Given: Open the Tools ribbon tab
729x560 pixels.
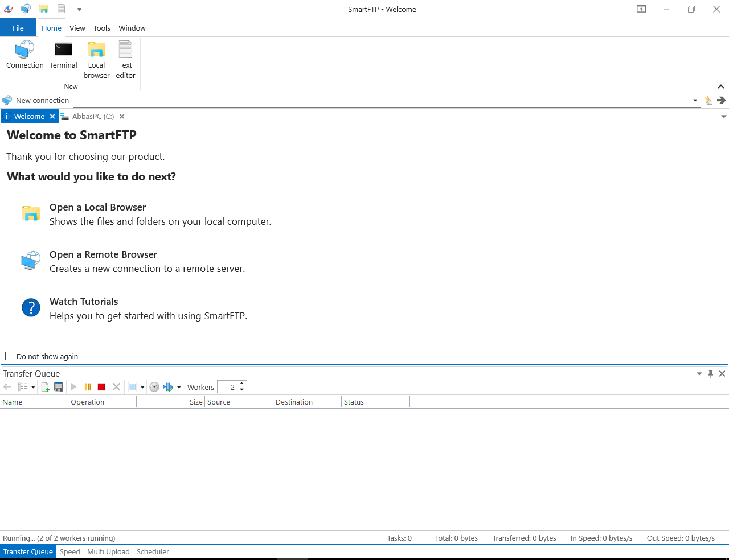Looking at the screenshot, I should tap(102, 28).
